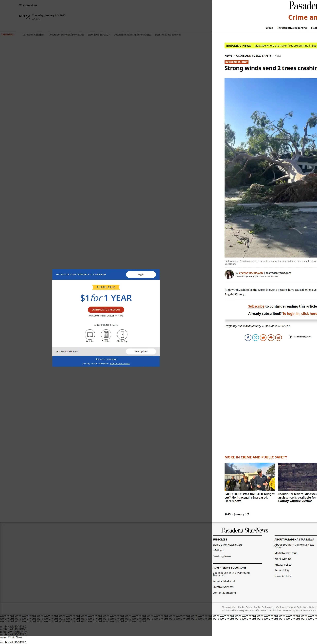Click the weather moon icon

(28, 17)
